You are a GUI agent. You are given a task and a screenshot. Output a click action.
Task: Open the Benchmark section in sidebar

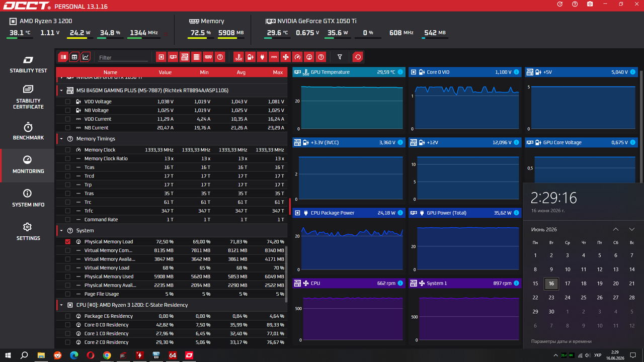(28, 132)
